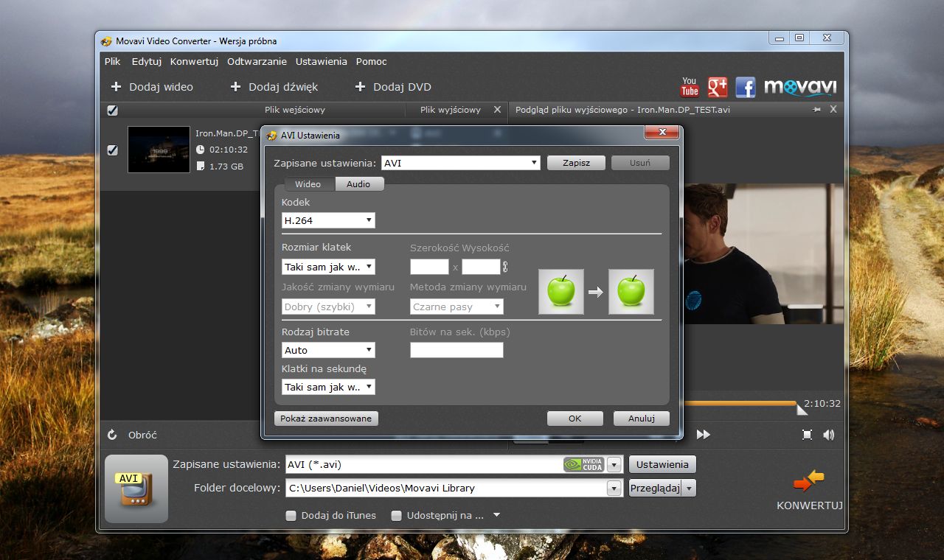Screen dimensions: 944x560
Task: Open the Rozmiar klatek dropdown
Action: pyautogui.click(x=329, y=267)
